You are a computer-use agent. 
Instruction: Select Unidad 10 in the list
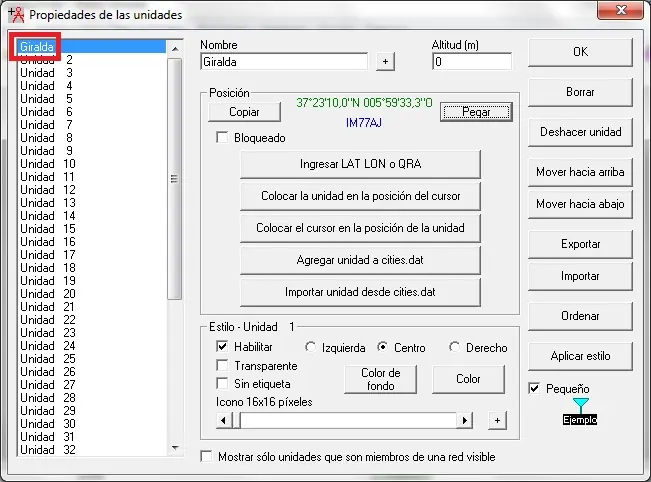pyautogui.click(x=91, y=164)
